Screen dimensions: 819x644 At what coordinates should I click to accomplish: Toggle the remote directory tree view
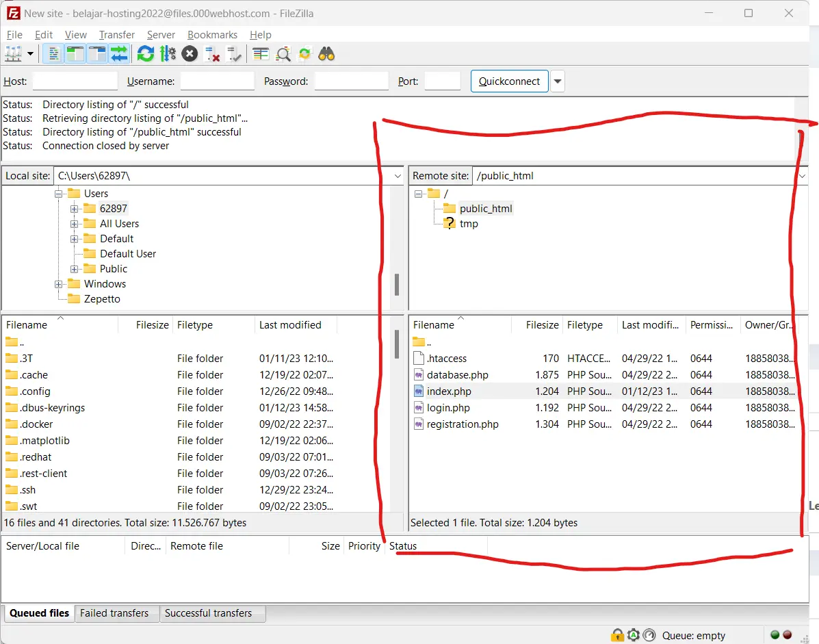pyautogui.click(x=97, y=54)
